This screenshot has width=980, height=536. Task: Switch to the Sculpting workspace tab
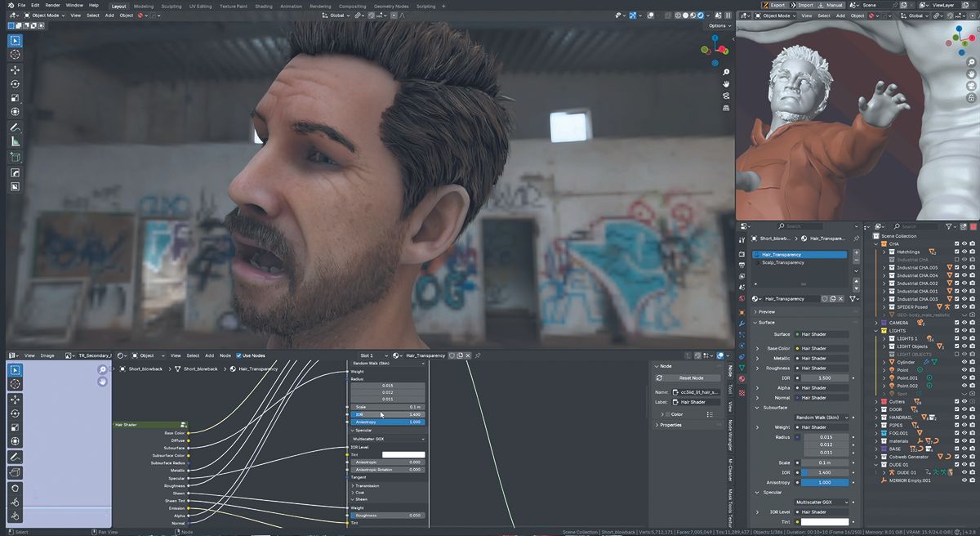point(171,6)
